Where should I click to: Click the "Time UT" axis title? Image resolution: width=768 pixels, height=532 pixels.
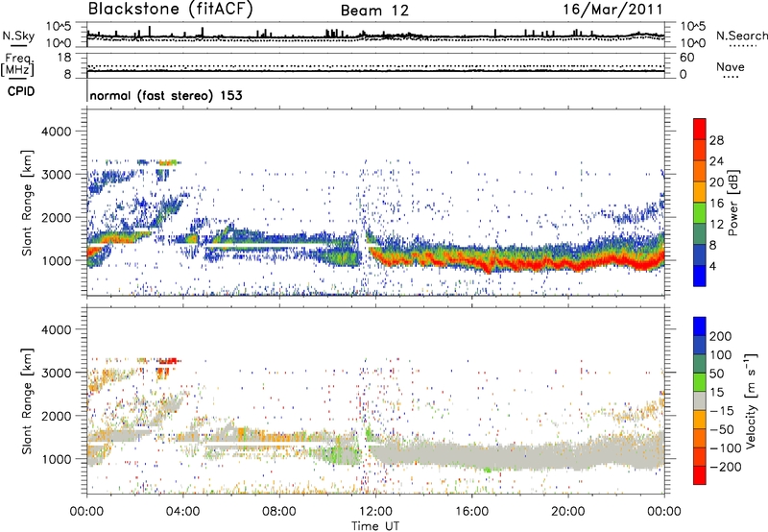(375, 526)
